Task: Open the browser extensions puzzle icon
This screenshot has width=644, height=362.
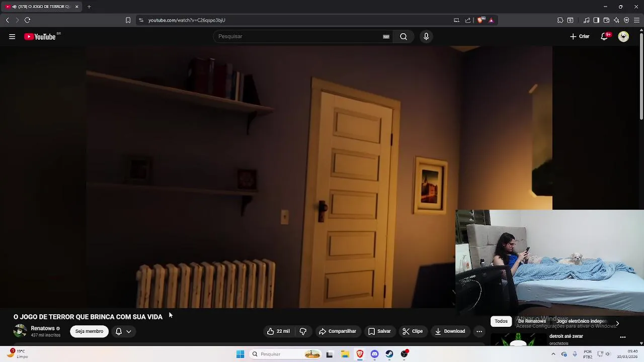Action: click(x=560, y=20)
